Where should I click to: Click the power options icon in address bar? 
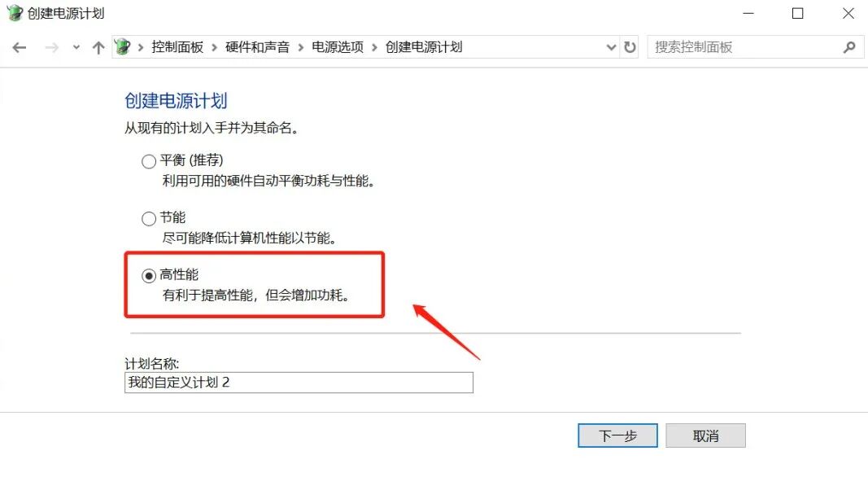[123, 47]
